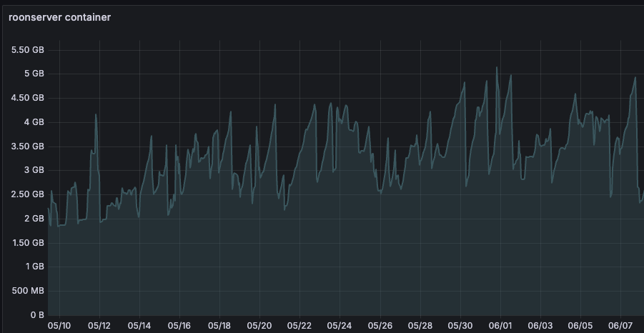Screen dimensions: 644x333
Task: Select the 05/30 date tick label
Action: point(460,326)
